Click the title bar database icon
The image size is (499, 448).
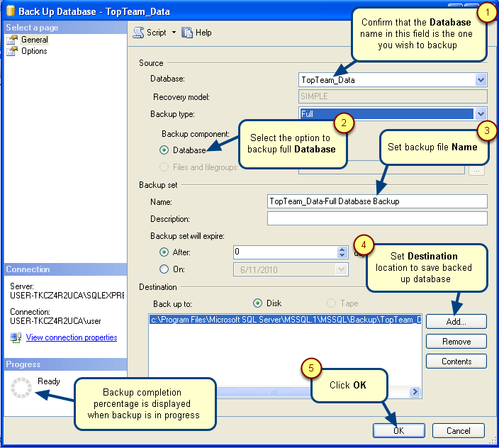pyautogui.click(x=9, y=11)
